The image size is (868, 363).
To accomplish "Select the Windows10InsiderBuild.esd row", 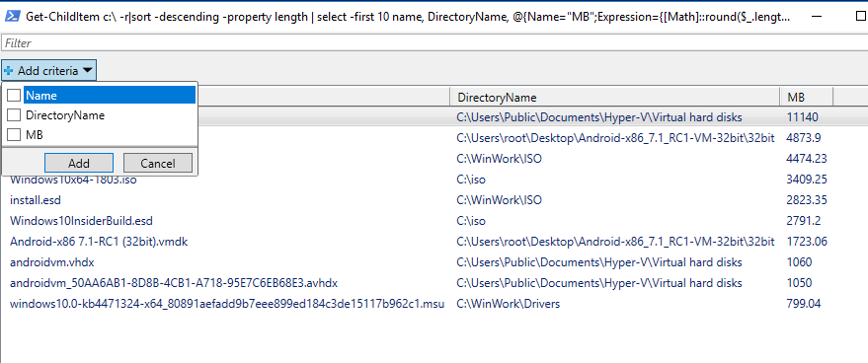I will (x=434, y=221).
